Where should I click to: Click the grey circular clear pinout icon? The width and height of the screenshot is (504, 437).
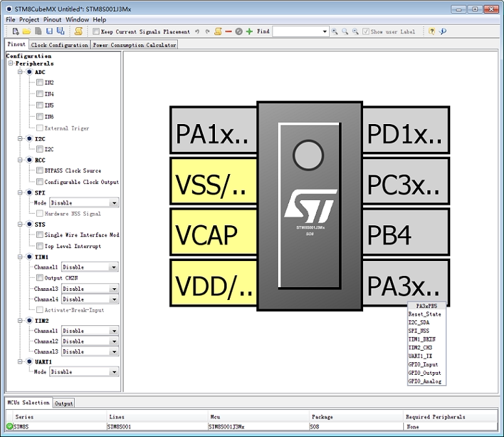coord(239,31)
